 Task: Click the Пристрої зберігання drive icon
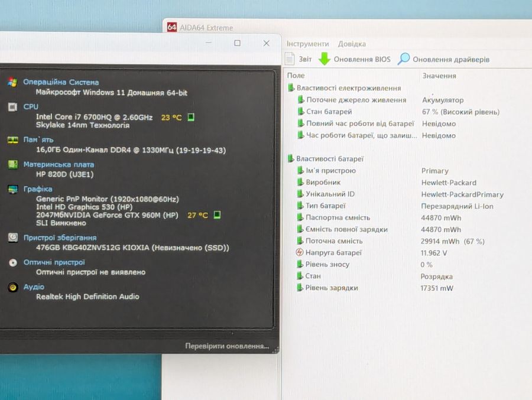[13, 238]
